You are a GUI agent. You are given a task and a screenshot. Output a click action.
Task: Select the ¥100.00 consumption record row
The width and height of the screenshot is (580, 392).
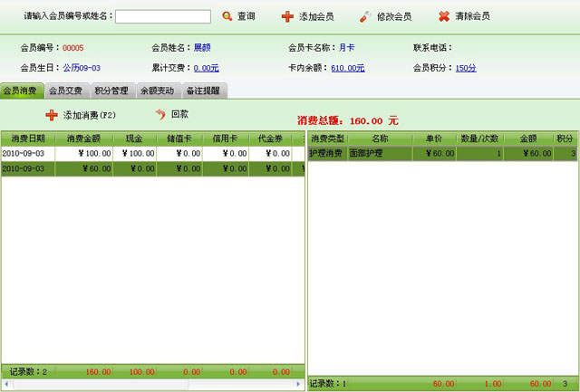pyautogui.click(x=91, y=154)
